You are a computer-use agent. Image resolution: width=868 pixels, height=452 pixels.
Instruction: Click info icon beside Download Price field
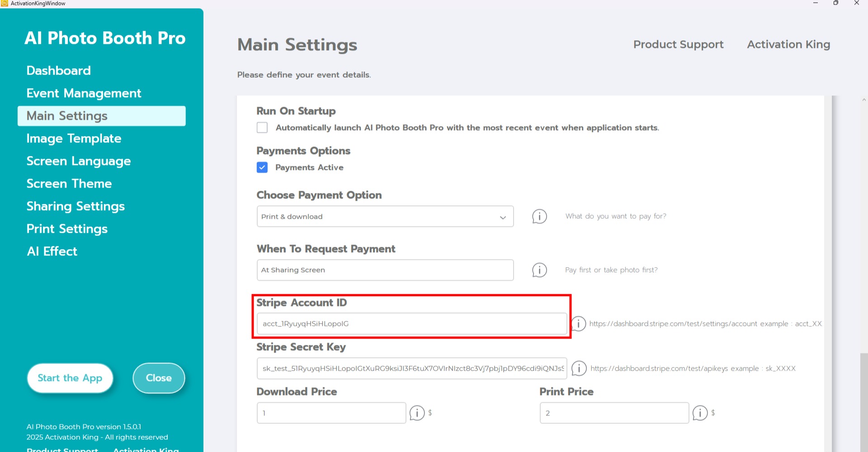[417, 413]
